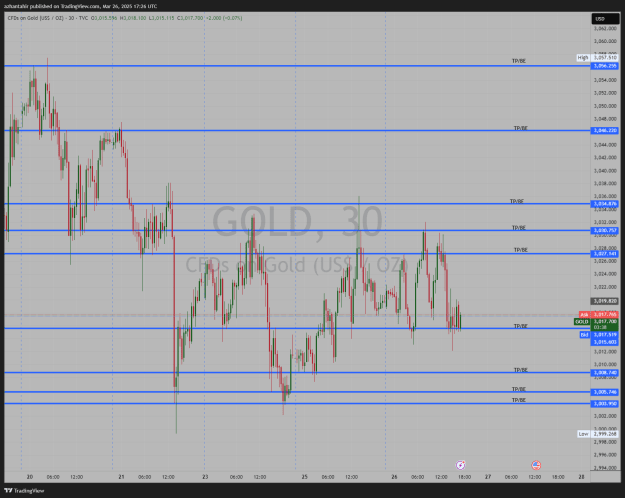This screenshot has height=498, width=625.
Task: Open the USD currency selector
Action: coord(605,19)
